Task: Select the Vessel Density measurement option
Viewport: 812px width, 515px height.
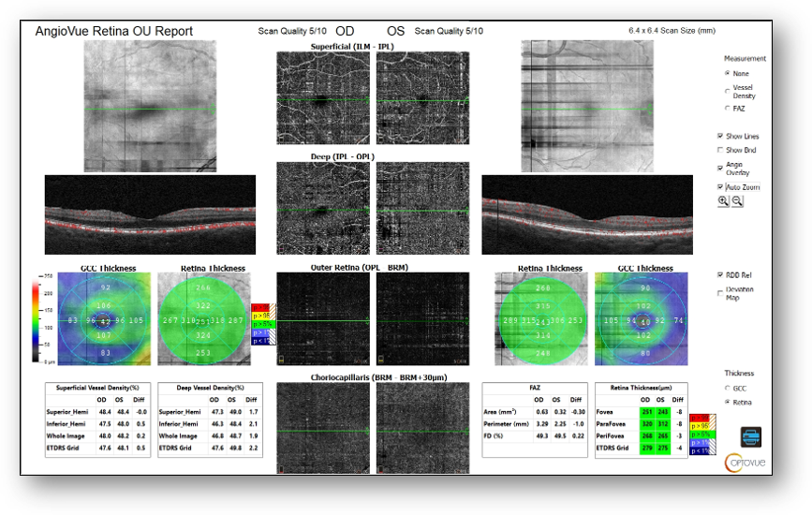Action: tap(729, 91)
